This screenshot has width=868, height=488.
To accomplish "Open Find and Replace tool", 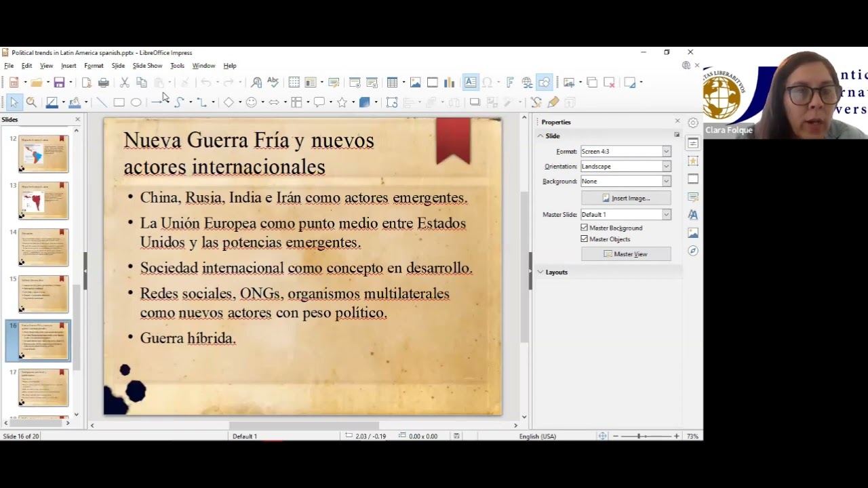I will 256,83.
